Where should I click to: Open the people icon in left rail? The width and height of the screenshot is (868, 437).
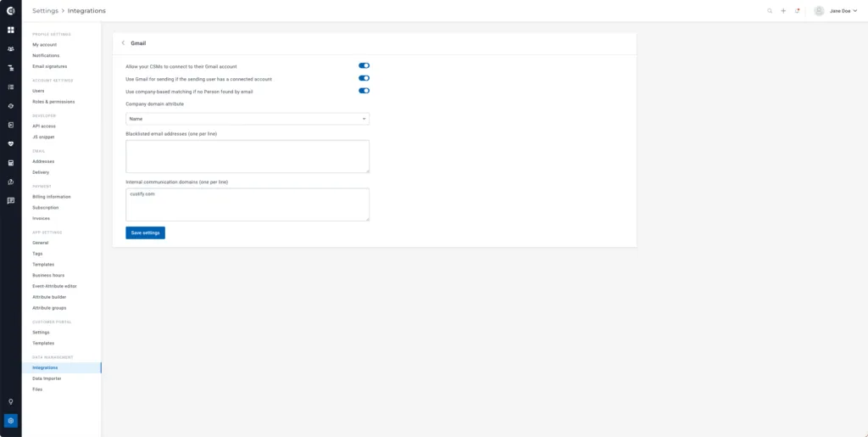(x=10, y=48)
